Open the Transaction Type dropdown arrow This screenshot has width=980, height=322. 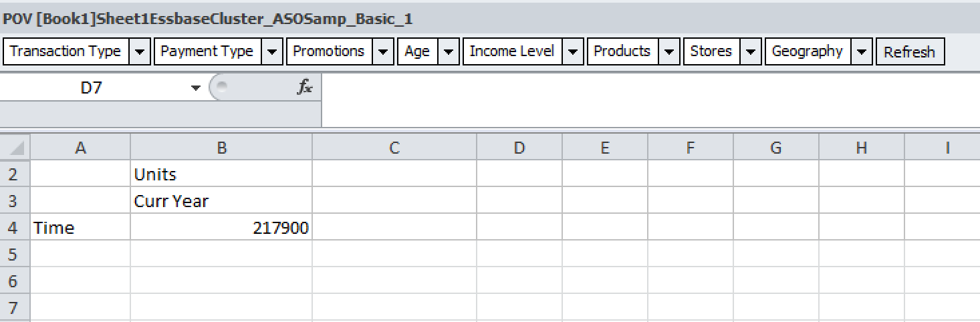click(x=140, y=51)
